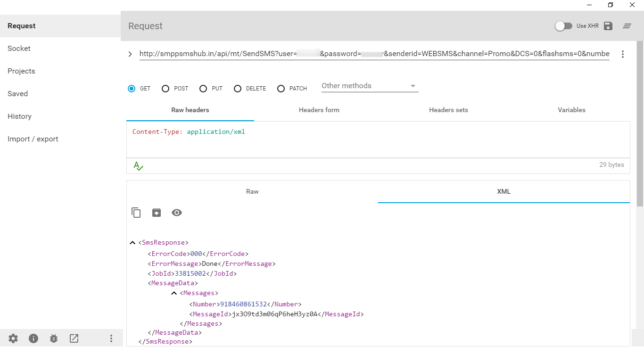Viewport: 644px width, 362px height.
Task: Click the open in new window icon
Action: click(x=74, y=338)
